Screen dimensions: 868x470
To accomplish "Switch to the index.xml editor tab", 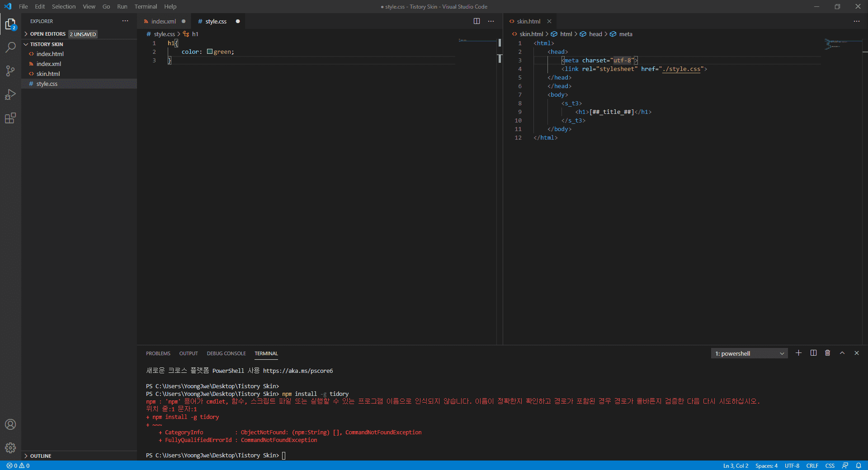I will (x=163, y=21).
